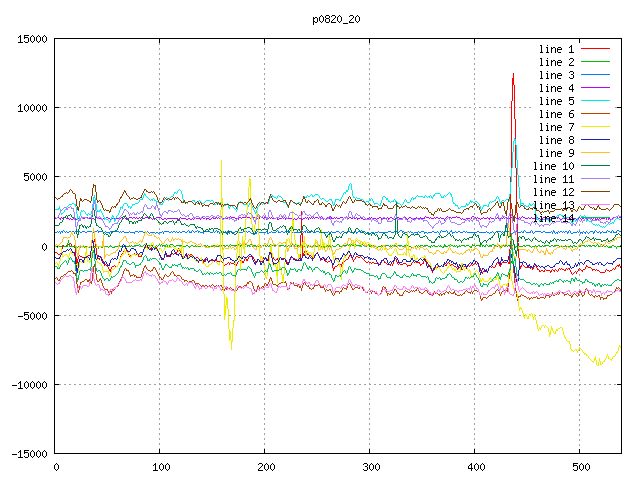
Task: Click the yellow line's lowest dip near 170
Action: (x=231, y=349)
